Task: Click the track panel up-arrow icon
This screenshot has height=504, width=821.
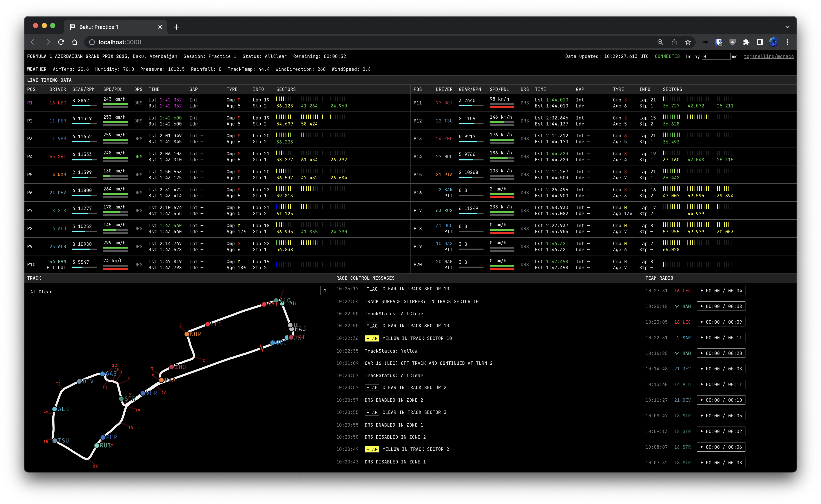Action: click(x=325, y=290)
